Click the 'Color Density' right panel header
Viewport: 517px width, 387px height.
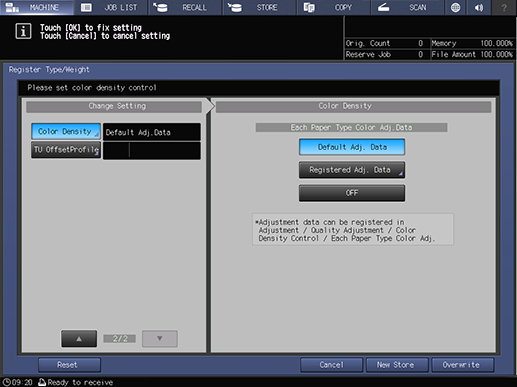tap(353, 106)
